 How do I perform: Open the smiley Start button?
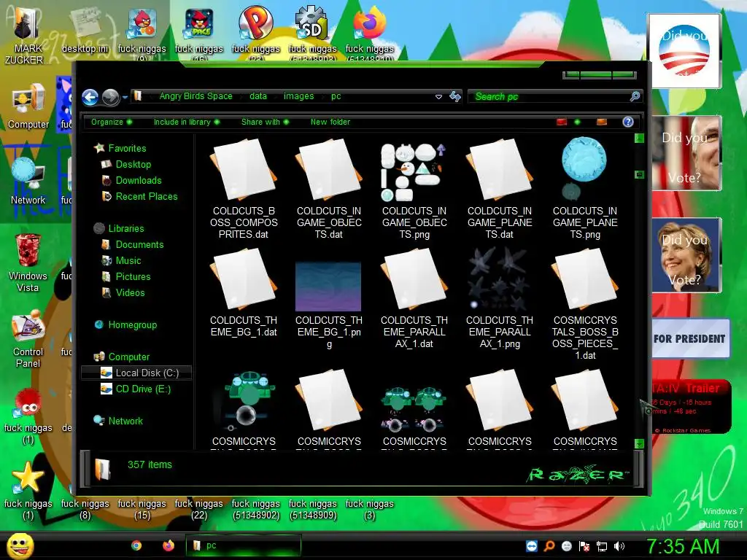tap(20, 545)
